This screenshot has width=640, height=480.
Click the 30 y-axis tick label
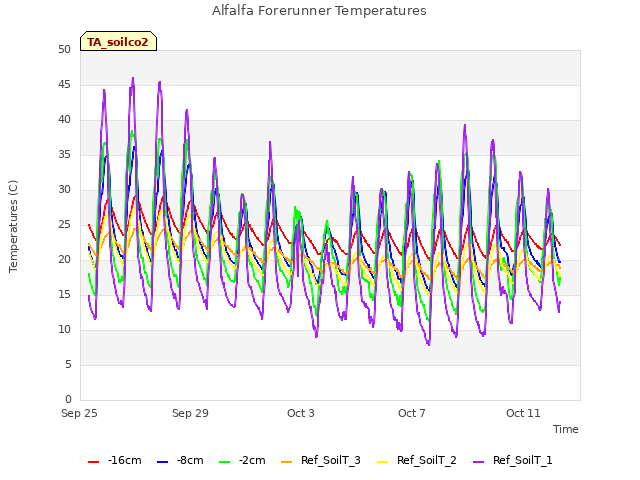(64, 189)
